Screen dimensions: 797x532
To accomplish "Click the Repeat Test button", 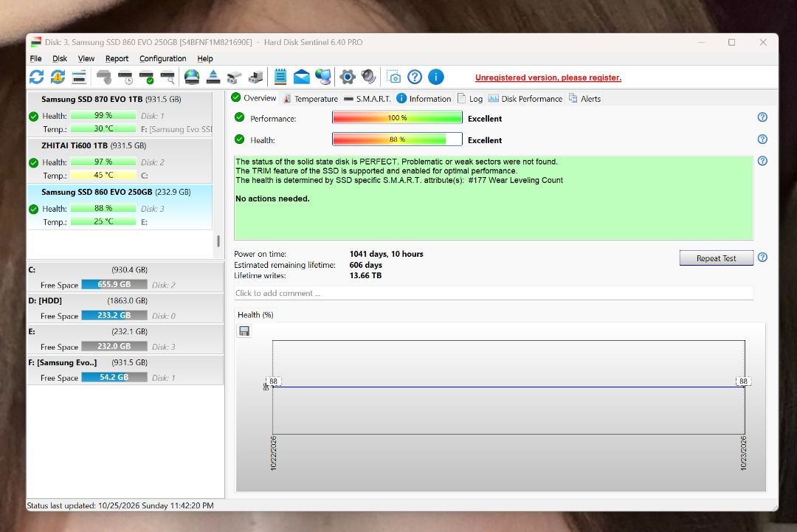I will pos(716,258).
